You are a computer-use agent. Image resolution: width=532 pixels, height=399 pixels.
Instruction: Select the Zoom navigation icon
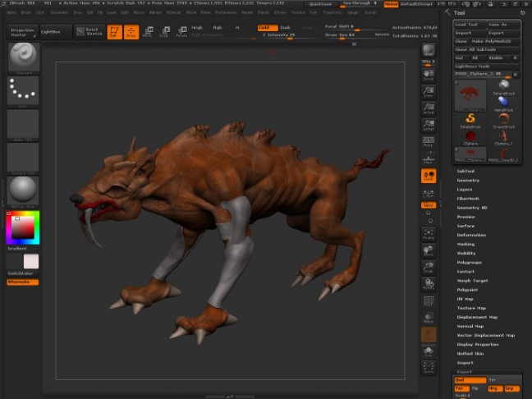tap(429, 92)
